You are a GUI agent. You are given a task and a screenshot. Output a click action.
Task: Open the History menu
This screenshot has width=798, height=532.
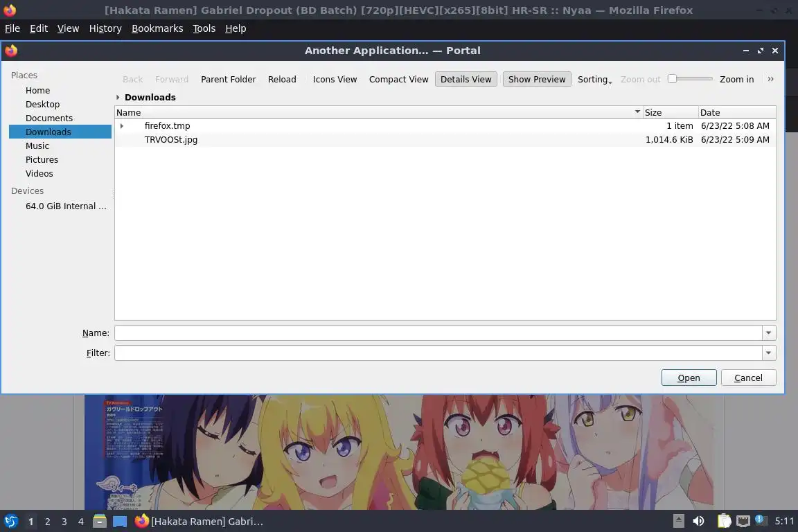(x=105, y=28)
